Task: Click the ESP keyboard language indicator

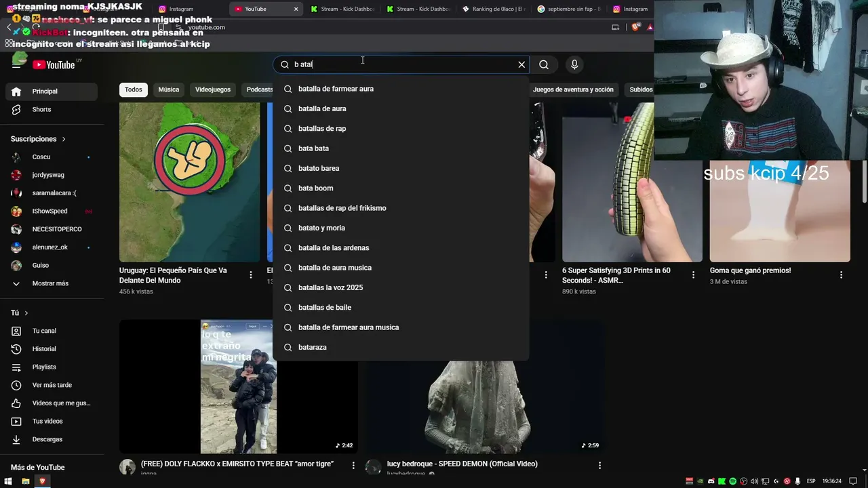Action: point(811,481)
